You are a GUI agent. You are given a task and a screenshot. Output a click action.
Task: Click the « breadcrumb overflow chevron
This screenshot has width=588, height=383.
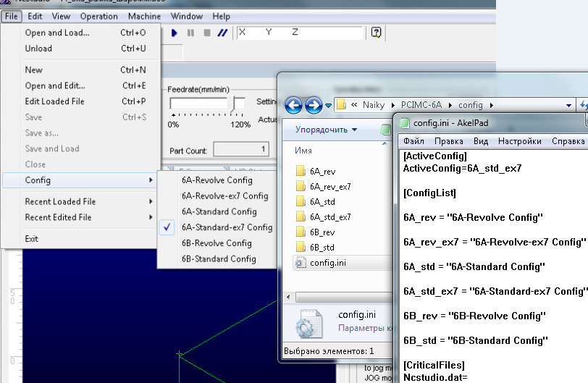(354, 105)
